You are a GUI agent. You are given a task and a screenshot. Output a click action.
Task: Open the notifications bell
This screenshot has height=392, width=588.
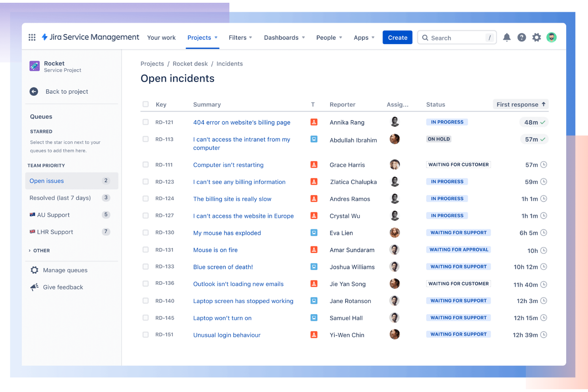507,37
